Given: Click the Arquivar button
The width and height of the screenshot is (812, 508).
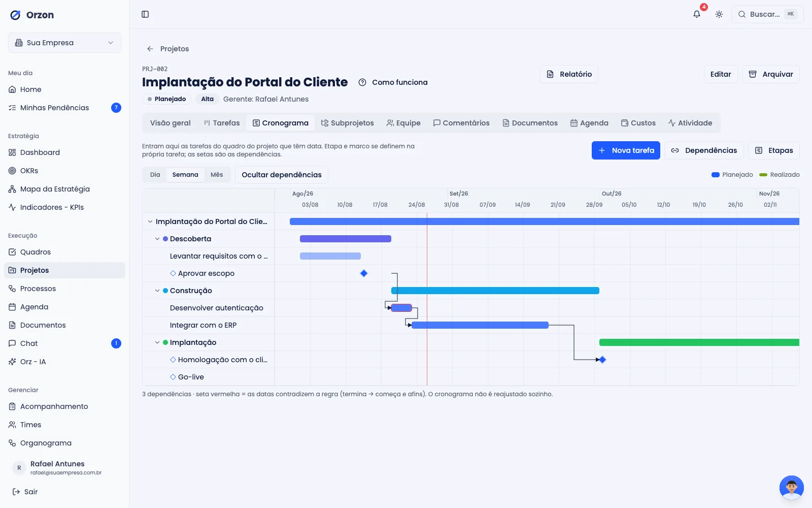Looking at the screenshot, I should 771,74.
